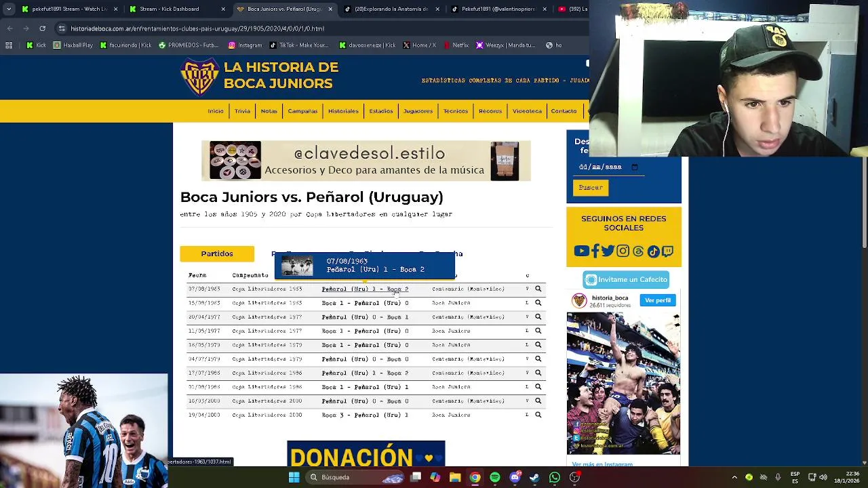Image resolution: width=868 pixels, height=488 pixels.
Task: Click Ver perfil Instagram button
Action: click(658, 300)
